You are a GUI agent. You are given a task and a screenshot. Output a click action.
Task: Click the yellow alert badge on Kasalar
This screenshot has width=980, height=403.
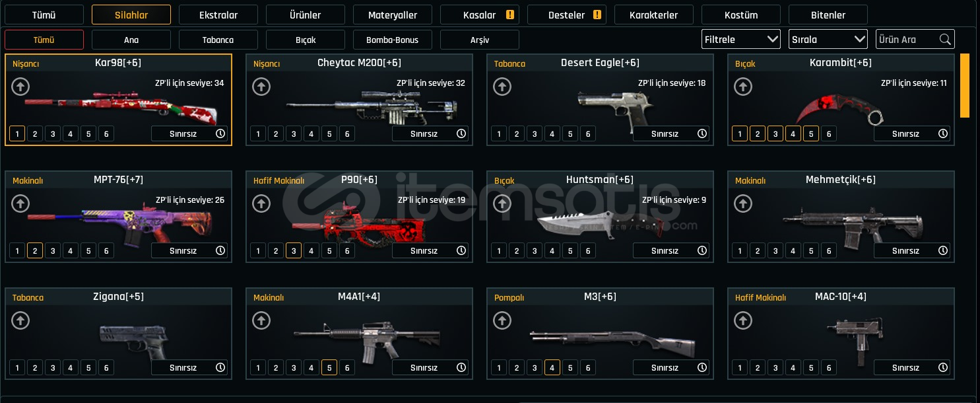coord(510,15)
